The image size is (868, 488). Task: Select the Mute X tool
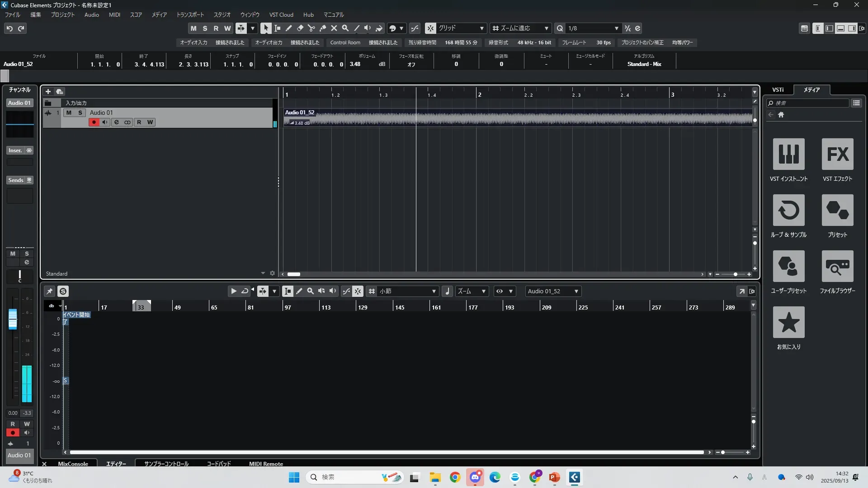[x=334, y=28]
